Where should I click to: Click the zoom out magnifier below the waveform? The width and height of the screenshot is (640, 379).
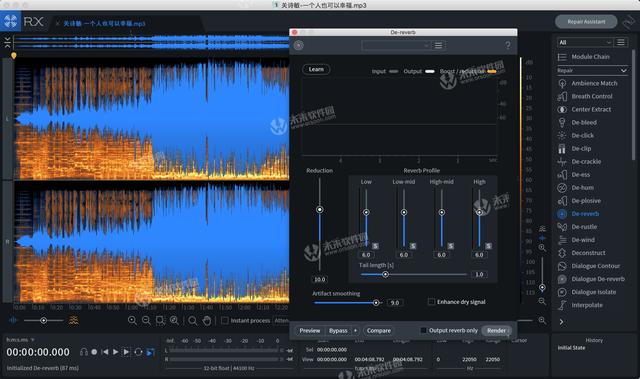(x=146, y=321)
